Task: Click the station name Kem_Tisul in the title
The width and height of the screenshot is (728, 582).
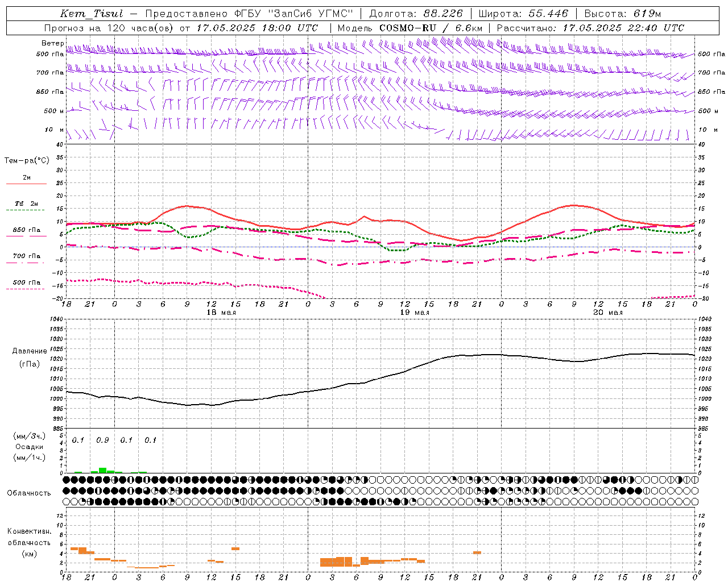Action: click(92, 14)
